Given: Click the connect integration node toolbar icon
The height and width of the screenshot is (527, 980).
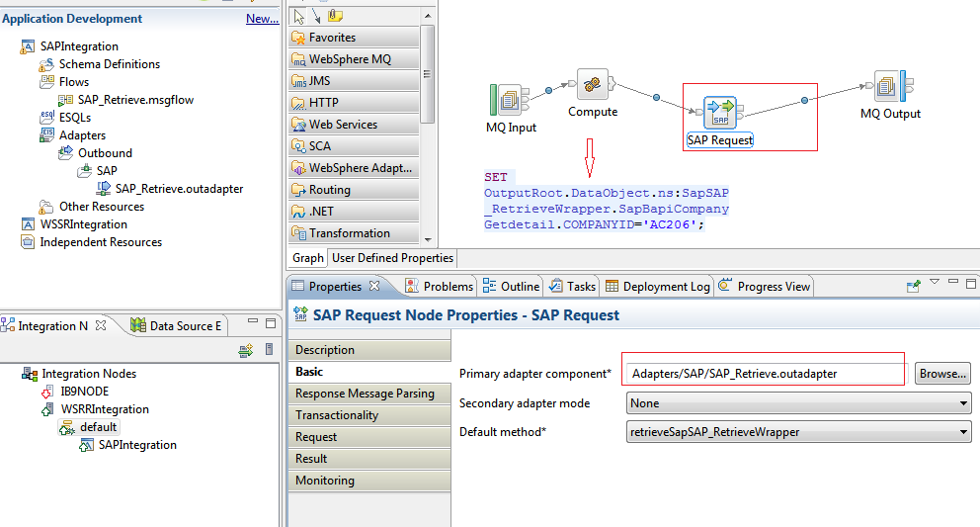Looking at the screenshot, I should pyautogui.click(x=246, y=350).
